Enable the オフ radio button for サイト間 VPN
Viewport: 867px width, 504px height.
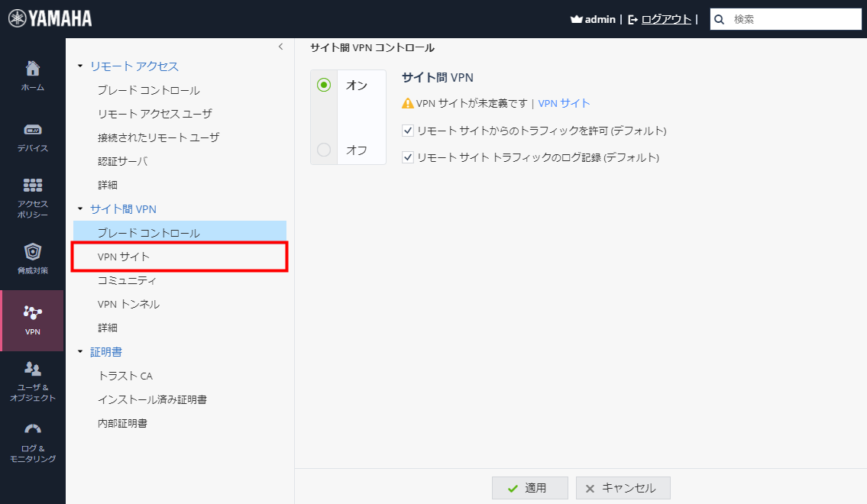pos(323,150)
